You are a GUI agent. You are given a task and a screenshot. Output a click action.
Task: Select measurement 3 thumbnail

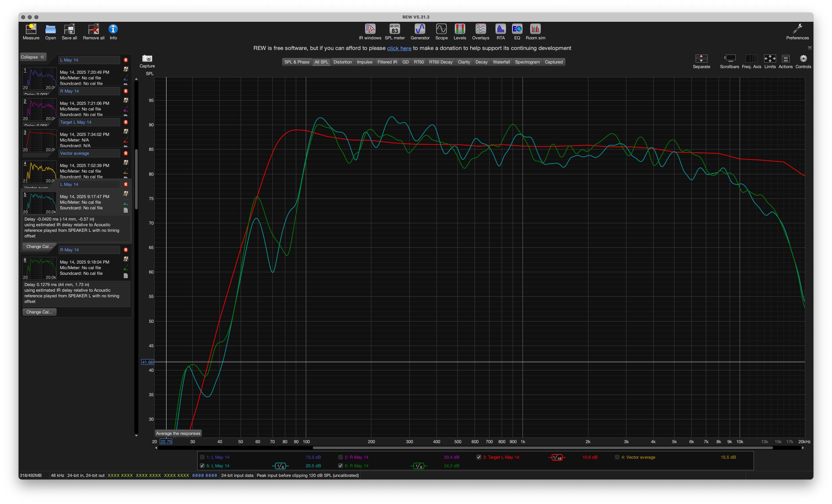(x=39, y=141)
